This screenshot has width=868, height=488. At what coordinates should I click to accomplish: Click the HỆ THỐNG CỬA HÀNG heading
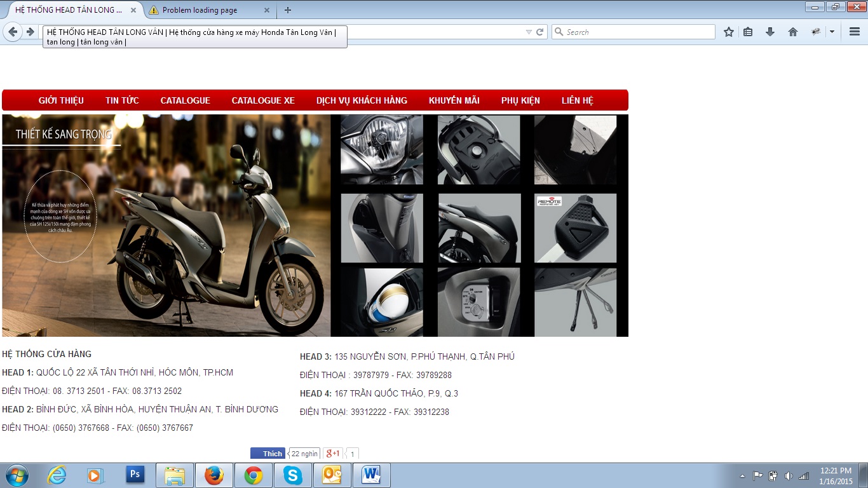click(46, 354)
